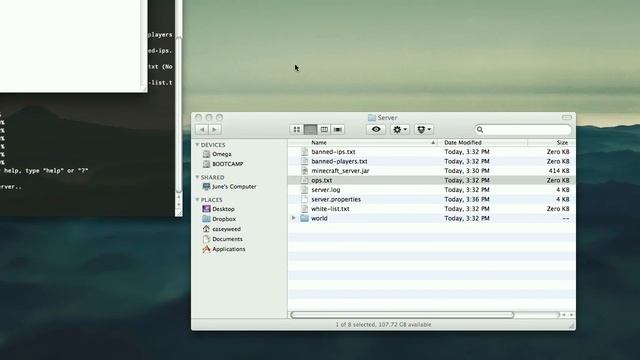
Task: Switch Finder to Cover Flow view
Action: [338, 129]
